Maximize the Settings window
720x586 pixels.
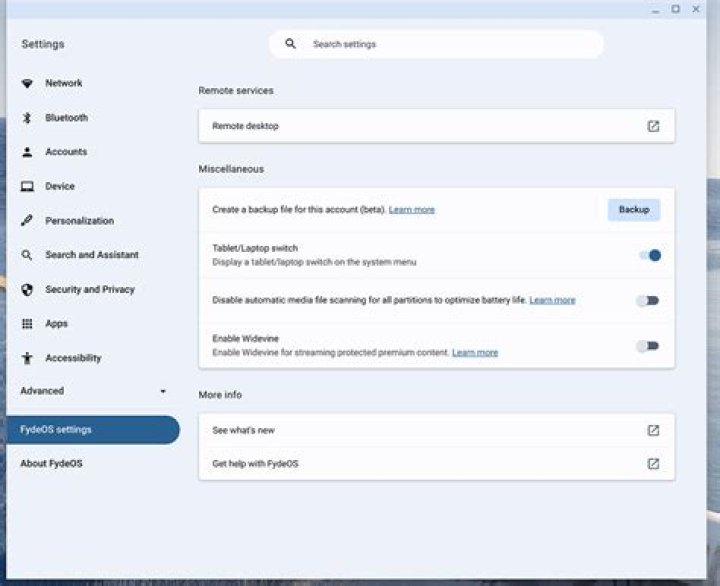676,9
